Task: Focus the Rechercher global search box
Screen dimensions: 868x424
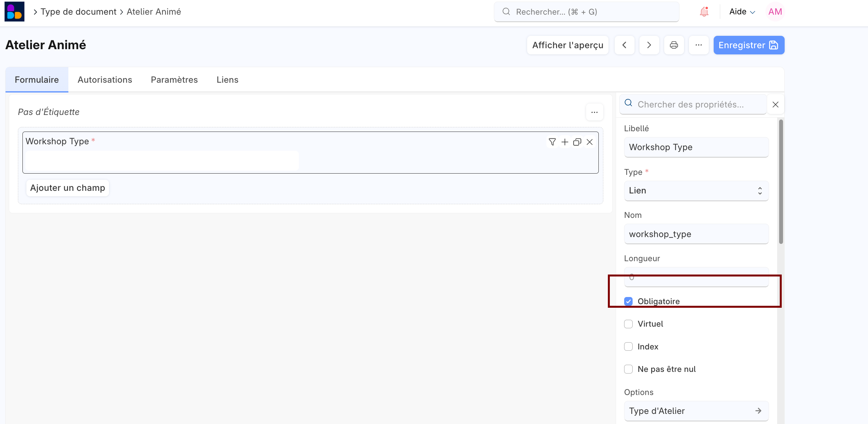Action: point(586,12)
